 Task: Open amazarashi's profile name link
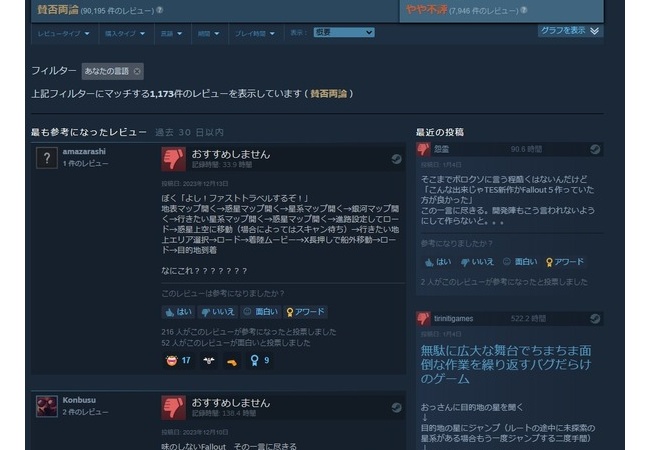[84, 152]
